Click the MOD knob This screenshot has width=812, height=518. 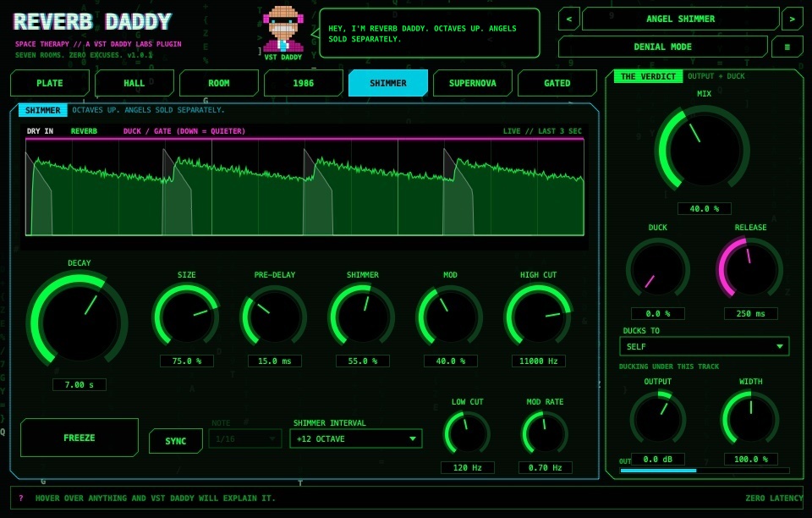[450, 316]
